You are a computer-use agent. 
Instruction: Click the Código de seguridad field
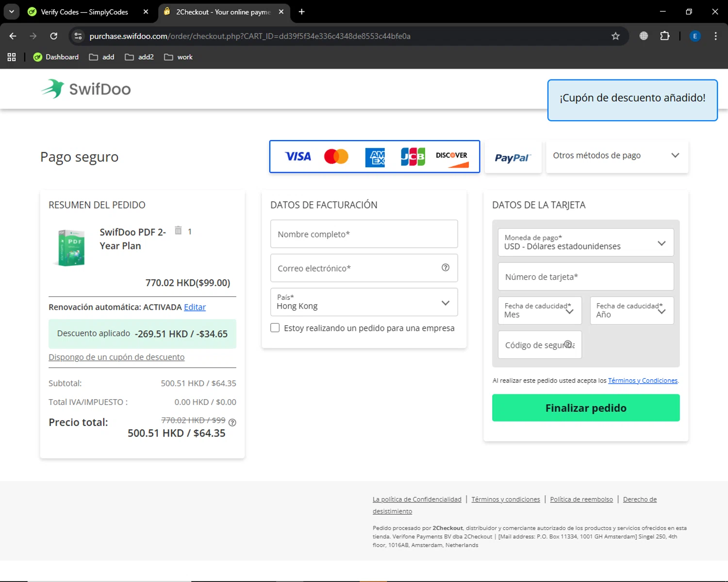pyautogui.click(x=540, y=345)
